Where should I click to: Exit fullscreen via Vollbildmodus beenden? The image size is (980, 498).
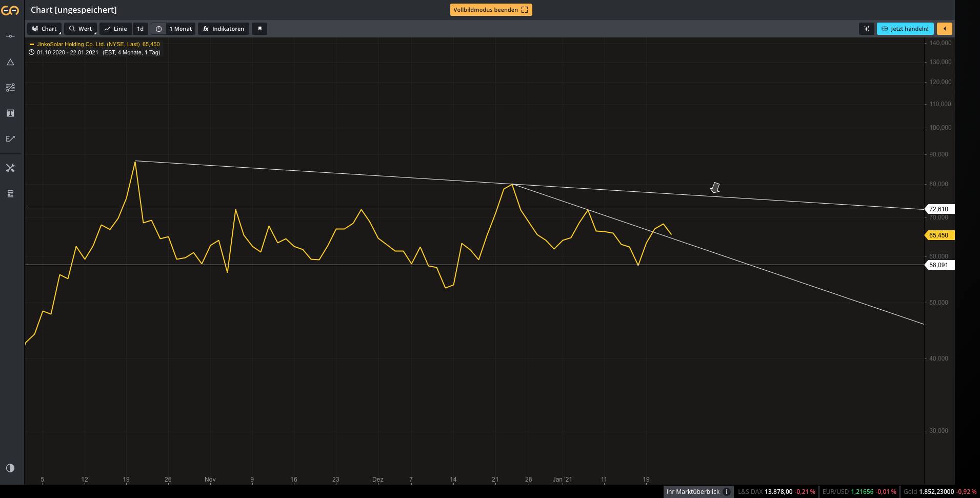pyautogui.click(x=491, y=10)
